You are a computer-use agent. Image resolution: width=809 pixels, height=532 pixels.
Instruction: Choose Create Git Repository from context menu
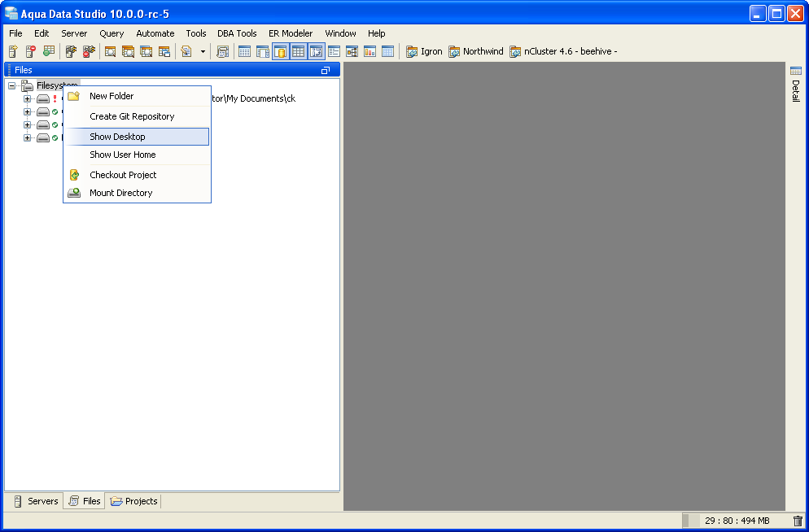tap(138, 116)
